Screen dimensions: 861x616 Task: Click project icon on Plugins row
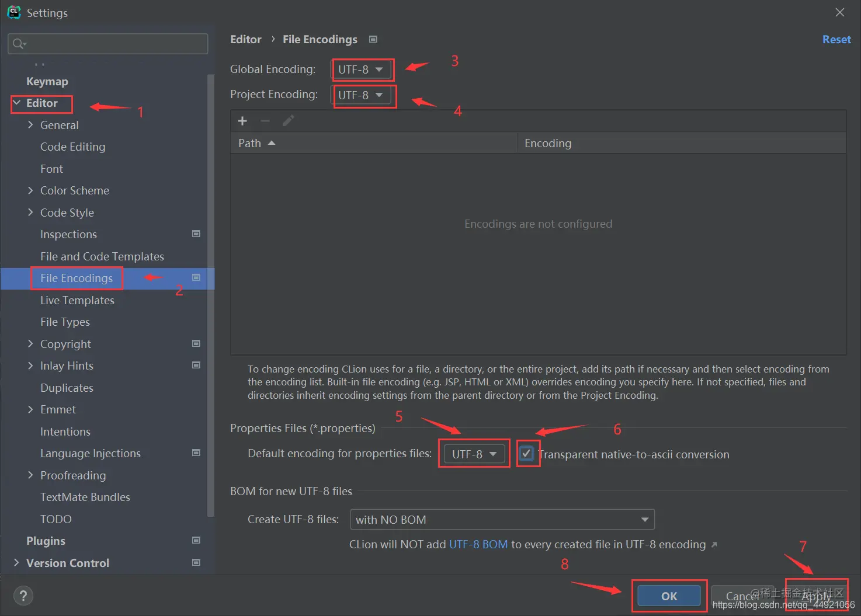196,540
